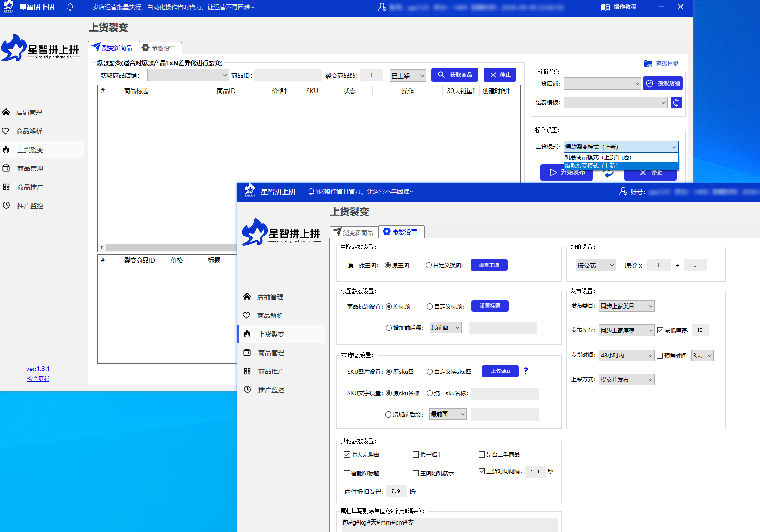Click the 获取商品 search button
The image size is (760, 532).
[x=455, y=75]
